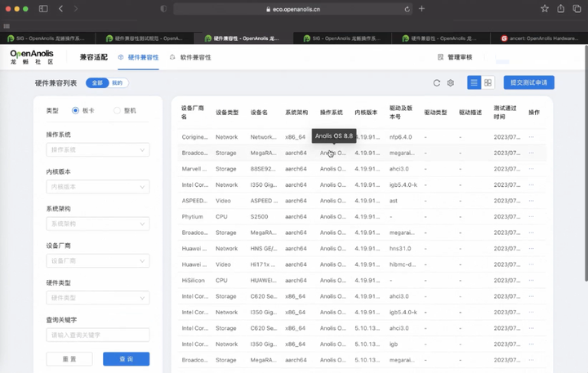
Task: Toggle the list filter to 我的
Action: coord(118,82)
